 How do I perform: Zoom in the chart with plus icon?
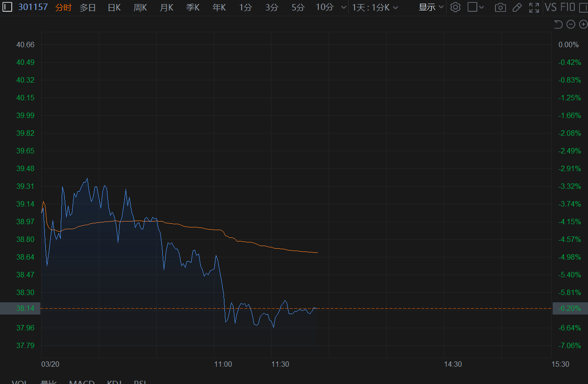(583, 25)
